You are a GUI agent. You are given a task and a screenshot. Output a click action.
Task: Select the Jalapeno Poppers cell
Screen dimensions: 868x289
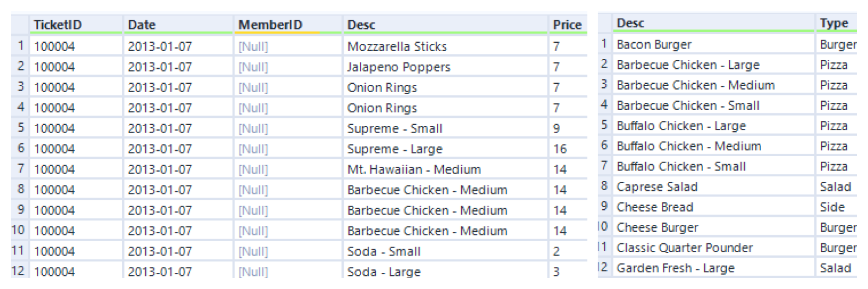[x=446, y=67]
